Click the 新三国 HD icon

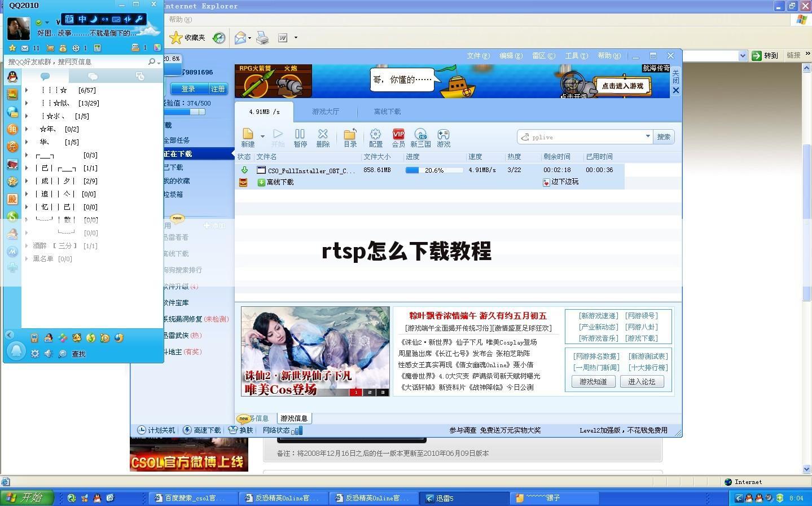coord(420,134)
